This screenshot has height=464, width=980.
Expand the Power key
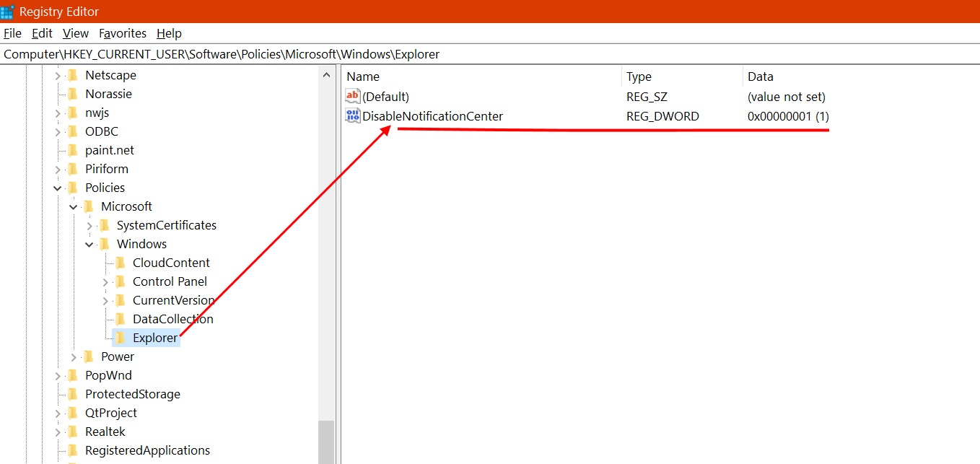coord(74,356)
